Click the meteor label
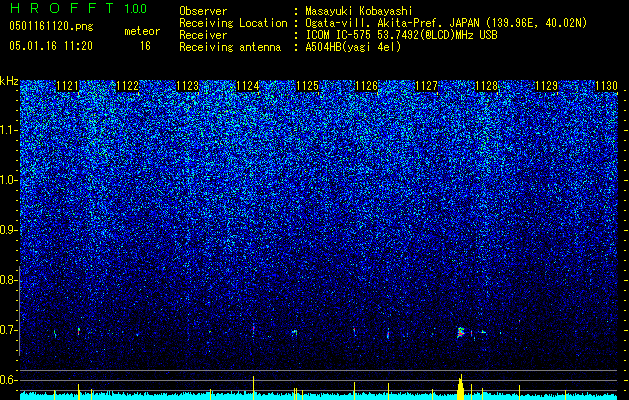The image size is (629, 400). [142, 31]
